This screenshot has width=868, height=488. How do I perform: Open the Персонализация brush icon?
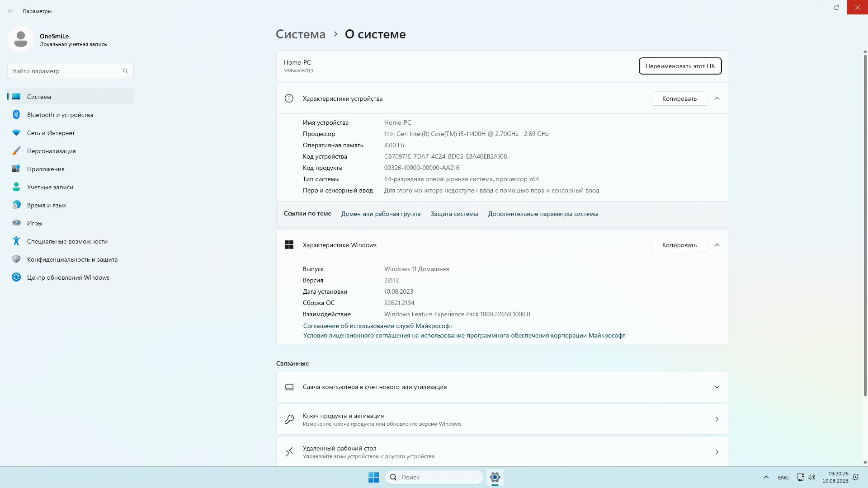pyautogui.click(x=16, y=151)
